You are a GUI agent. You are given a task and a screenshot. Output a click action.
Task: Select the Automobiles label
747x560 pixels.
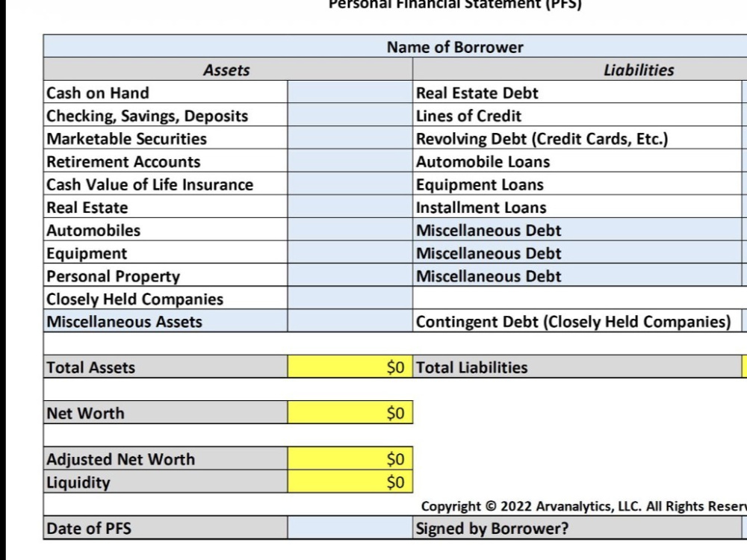[x=93, y=230]
